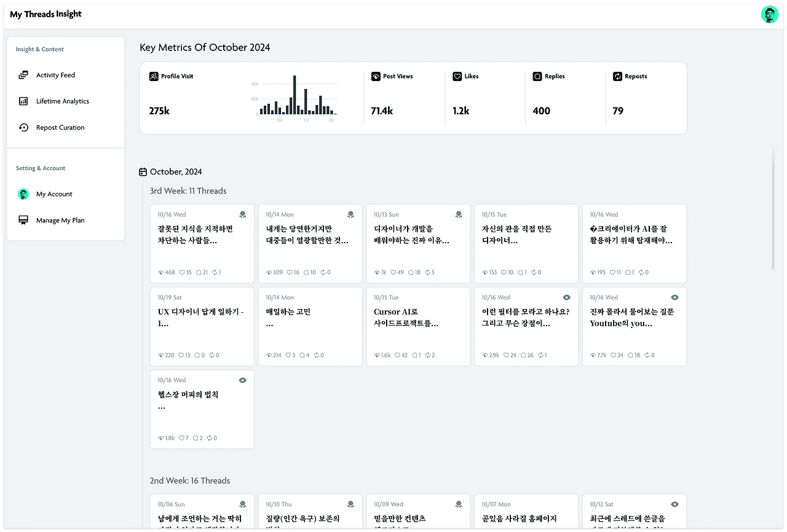Click the 10/13 Sun date label
787x532 pixels.
tap(386, 214)
